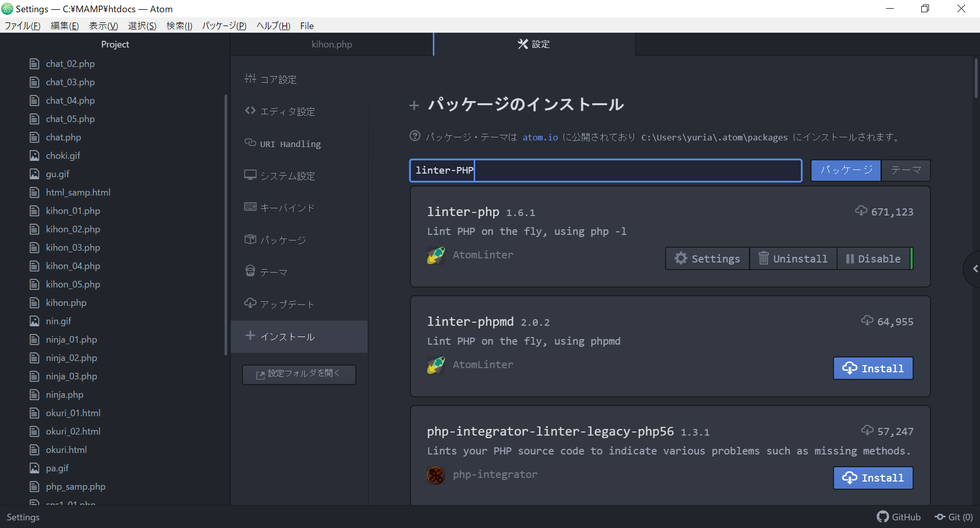The height and width of the screenshot is (528, 980).
Task: Click the php-integrator-linter-legacy-php56 title
Action: [550, 431]
